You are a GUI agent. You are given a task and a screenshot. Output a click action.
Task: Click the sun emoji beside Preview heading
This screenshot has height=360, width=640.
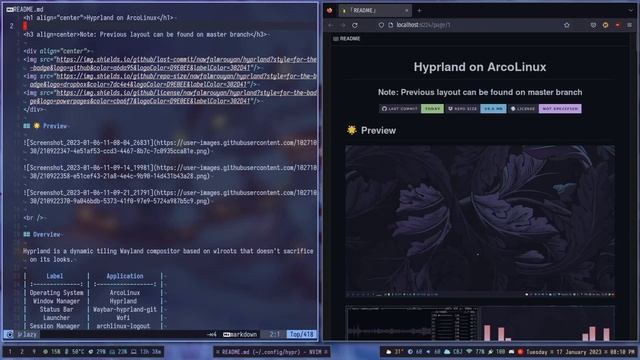point(351,130)
